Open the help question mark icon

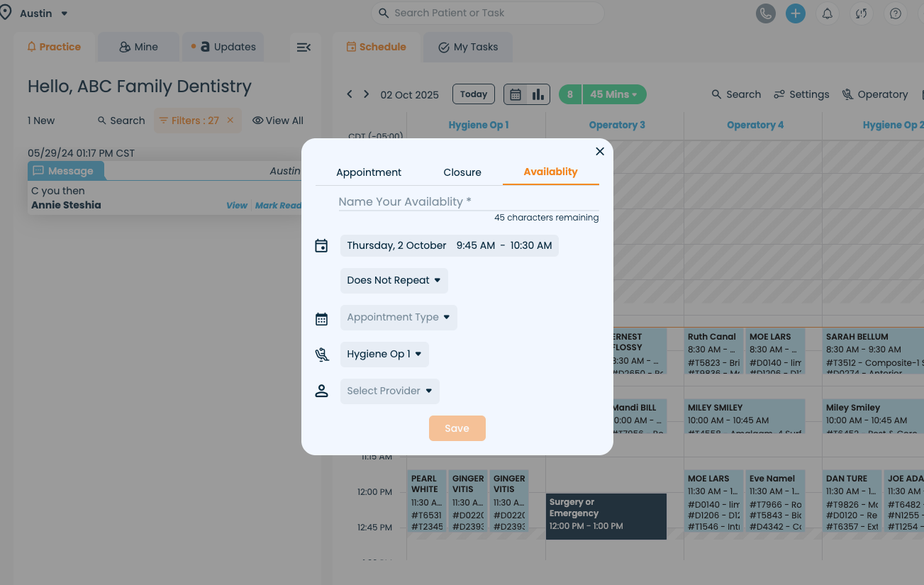tap(896, 13)
